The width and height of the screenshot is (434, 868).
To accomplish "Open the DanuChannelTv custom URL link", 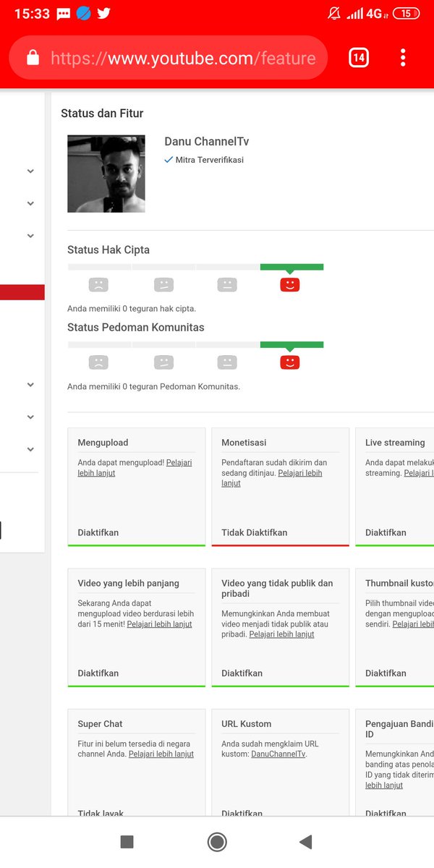I will pyautogui.click(x=278, y=754).
